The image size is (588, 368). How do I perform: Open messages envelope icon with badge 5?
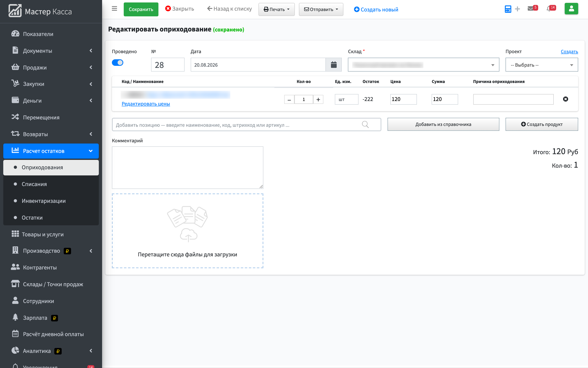click(532, 8)
